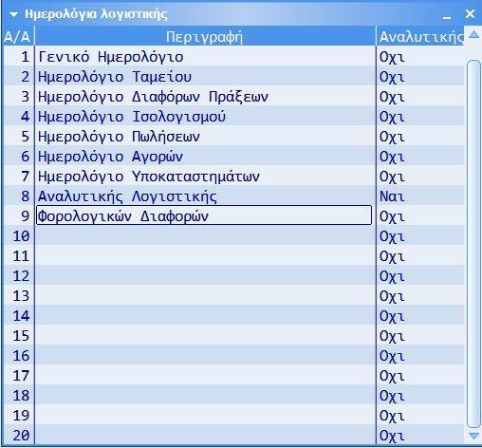Click the Οχι value in row 13
Viewport: 482px width, 448px height.
[392, 296]
